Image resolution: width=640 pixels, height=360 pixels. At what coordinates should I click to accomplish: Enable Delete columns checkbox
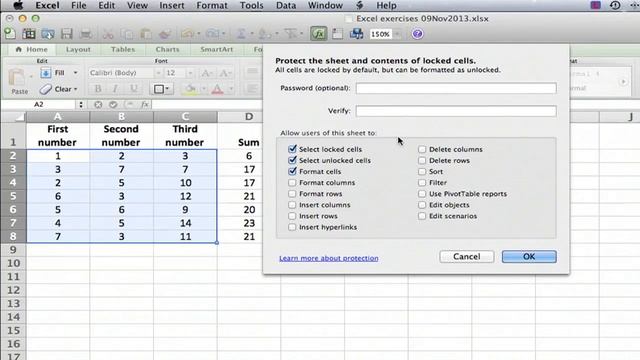(422, 149)
